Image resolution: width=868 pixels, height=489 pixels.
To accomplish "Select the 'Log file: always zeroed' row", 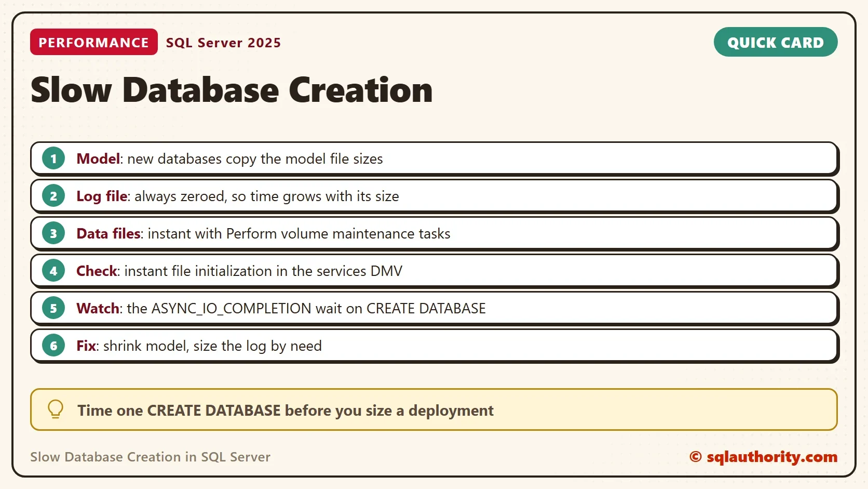I will coord(435,196).
